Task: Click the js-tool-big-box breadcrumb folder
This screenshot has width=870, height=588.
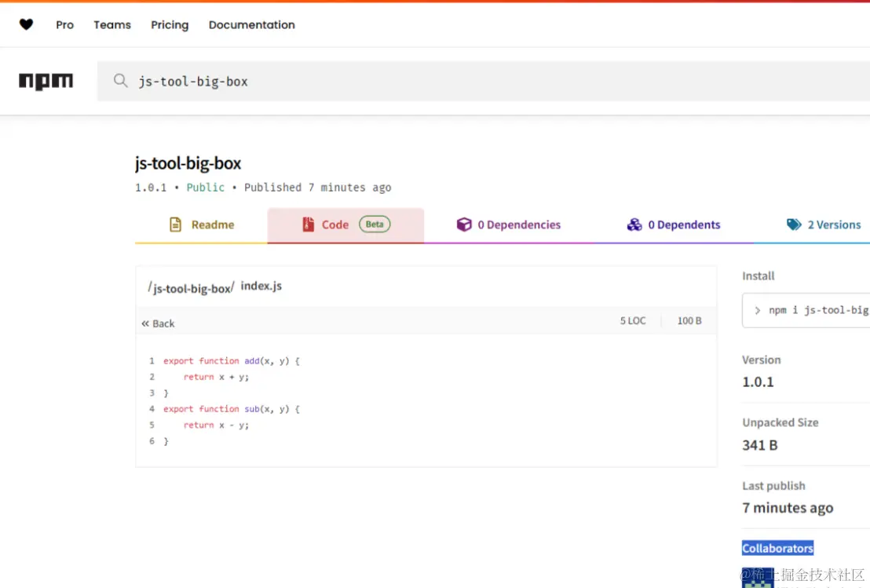Action: pyautogui.click(x=192, y=288)
